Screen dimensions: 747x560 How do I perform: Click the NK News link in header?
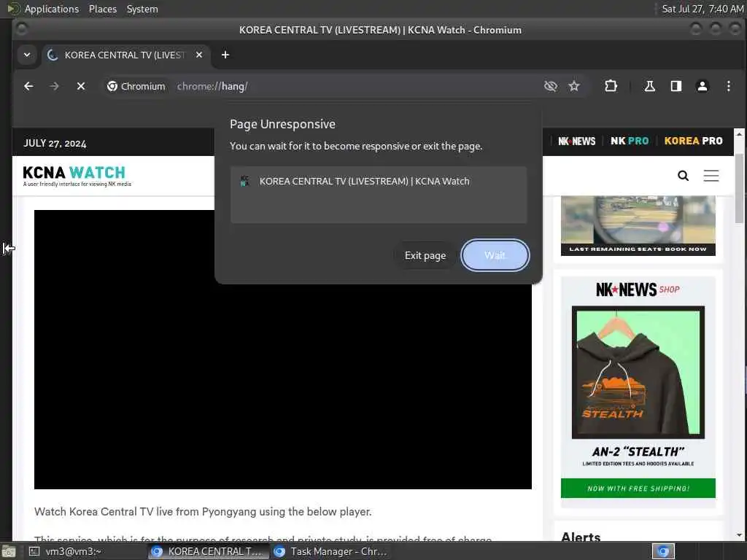click(576, 141)
